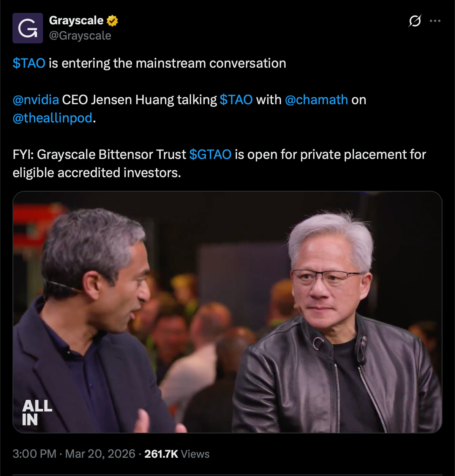
Task: Open the three-dot more options menu
Action: pos(435,21)
